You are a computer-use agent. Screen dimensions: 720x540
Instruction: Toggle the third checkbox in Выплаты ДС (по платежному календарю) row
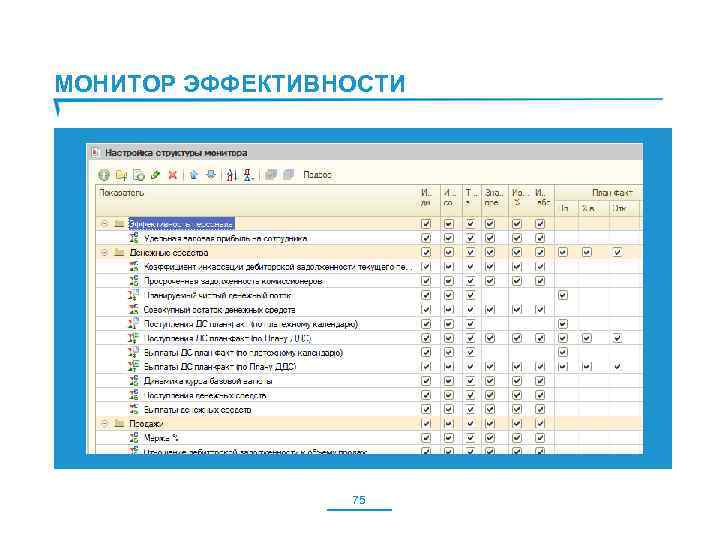point(470,352)
